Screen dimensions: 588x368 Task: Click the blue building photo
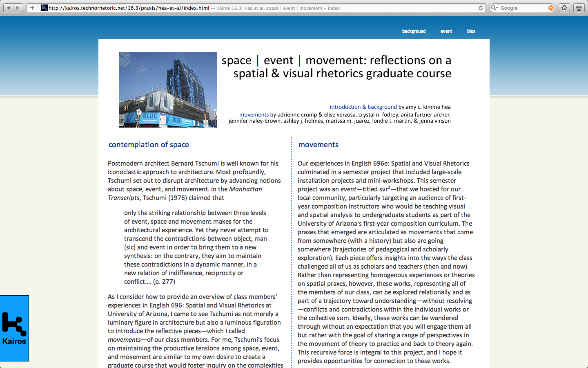[168, 90]
